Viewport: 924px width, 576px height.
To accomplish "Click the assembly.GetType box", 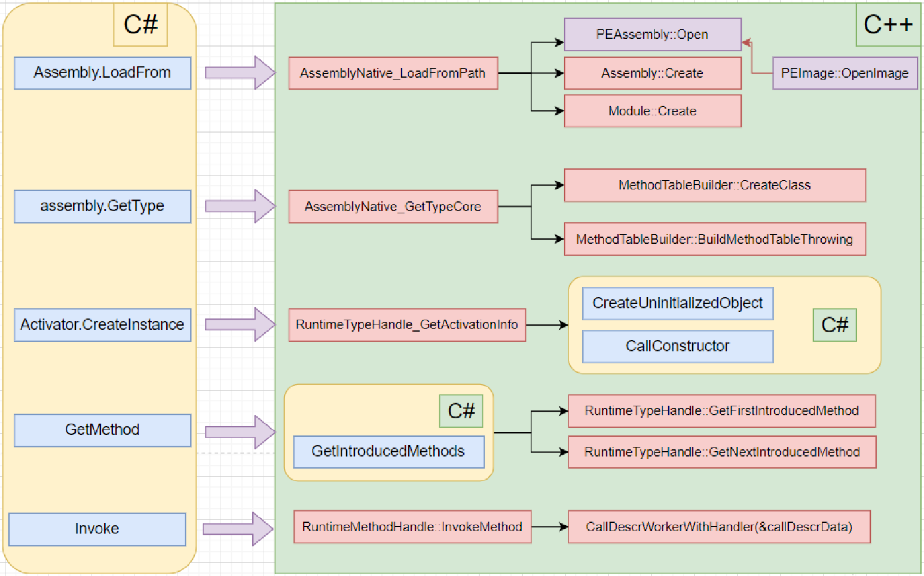I will click(102, 206).
